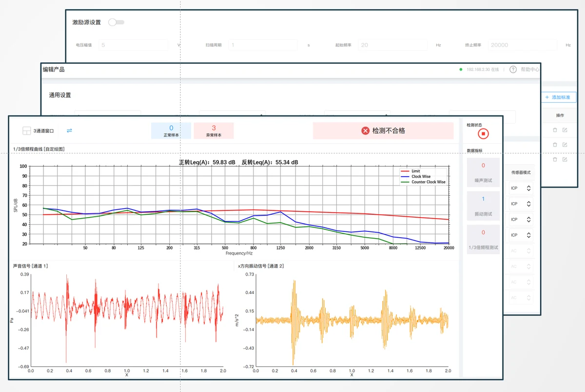The image size is (585, 392).
Task: Edit the third standard row under 操作
Action: [x=565, y=159]
